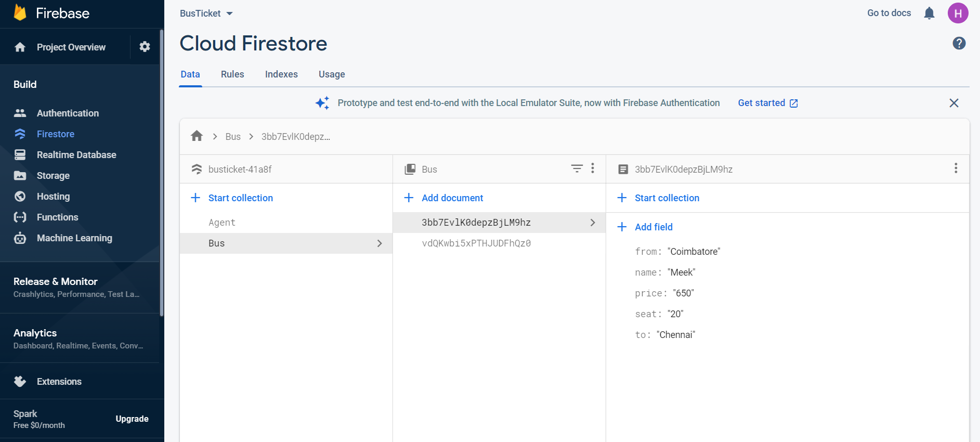
Task: Click the Spark Free $0/month plan label
Action: (39, 419)
